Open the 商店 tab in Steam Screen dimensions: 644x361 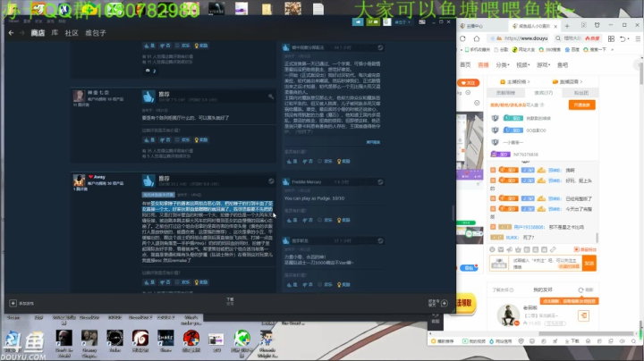click(38, 33)
